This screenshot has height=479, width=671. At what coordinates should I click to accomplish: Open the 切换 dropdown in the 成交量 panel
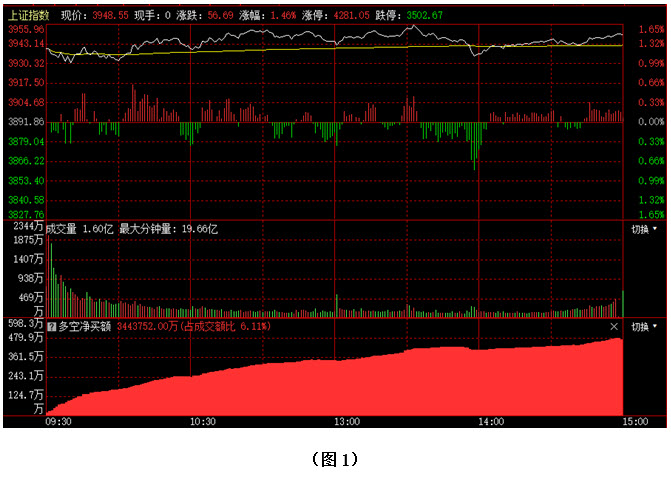(x=645, y=229)
